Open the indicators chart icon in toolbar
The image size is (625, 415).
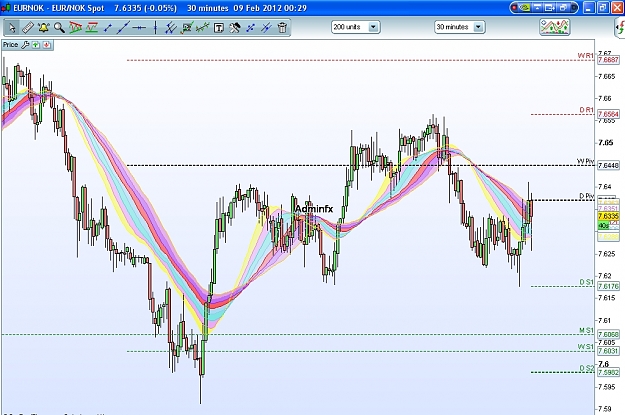click(554, 27)
